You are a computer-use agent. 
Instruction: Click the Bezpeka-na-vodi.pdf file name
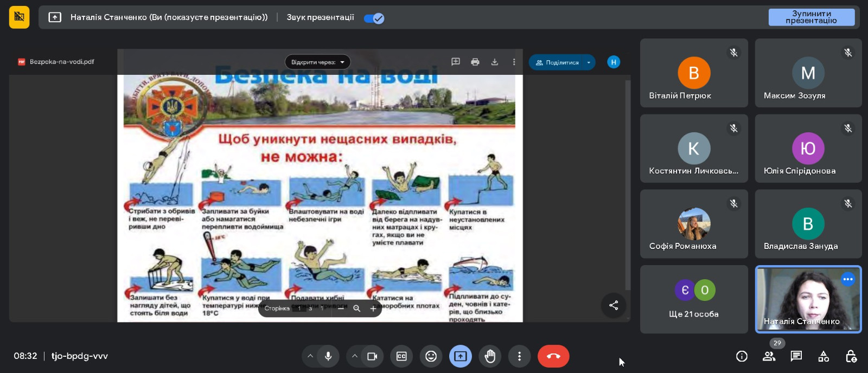(62, 62)
